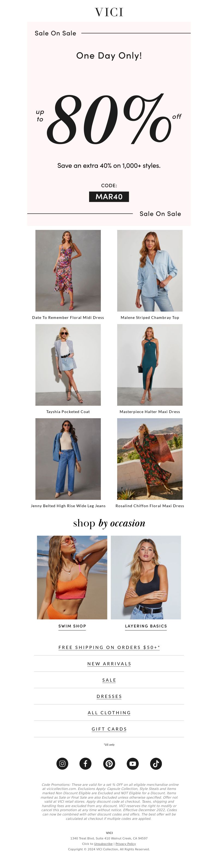
Task: Open VICI's Instagram page icon
Action: [62, 764]
